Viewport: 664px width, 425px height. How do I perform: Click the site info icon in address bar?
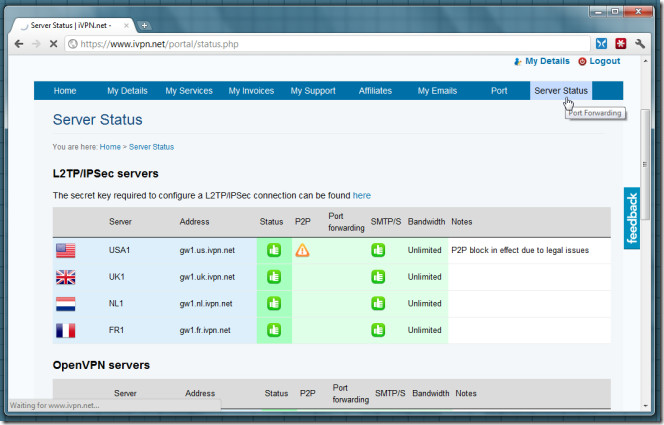[x=73, y=44]
